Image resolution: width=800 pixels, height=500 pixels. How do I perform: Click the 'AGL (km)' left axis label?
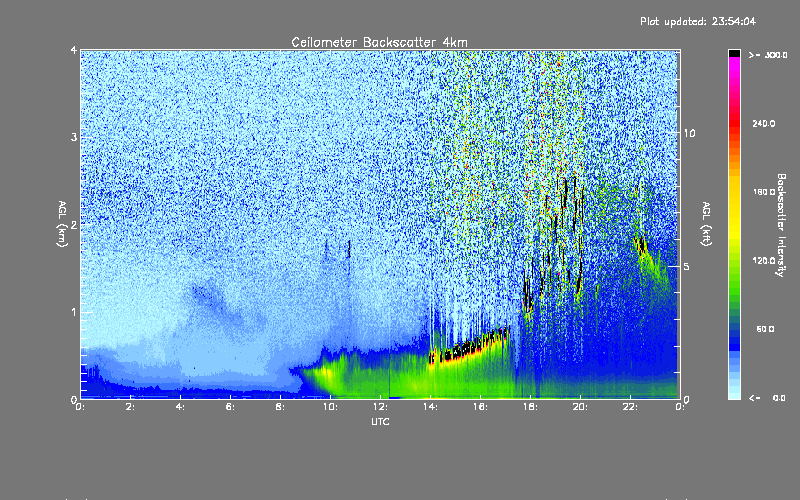(x=62, y=224)
